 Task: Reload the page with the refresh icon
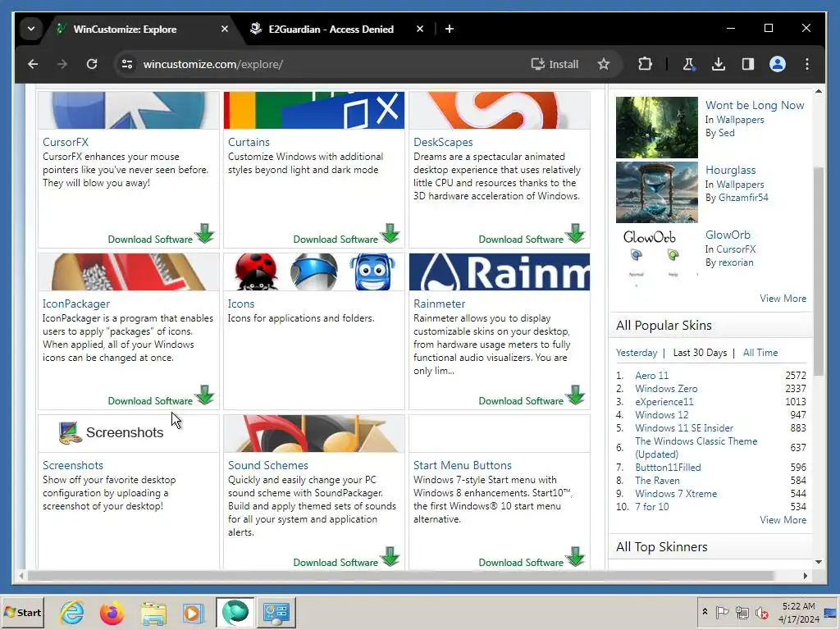pyautogui.click(x=92, y=64)
